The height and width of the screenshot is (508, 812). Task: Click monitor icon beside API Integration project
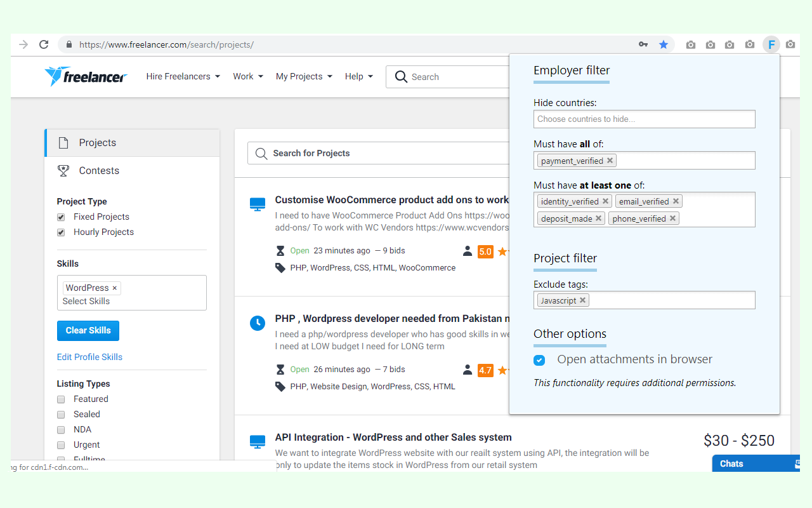pyautogui.click(x=257, y=441)
